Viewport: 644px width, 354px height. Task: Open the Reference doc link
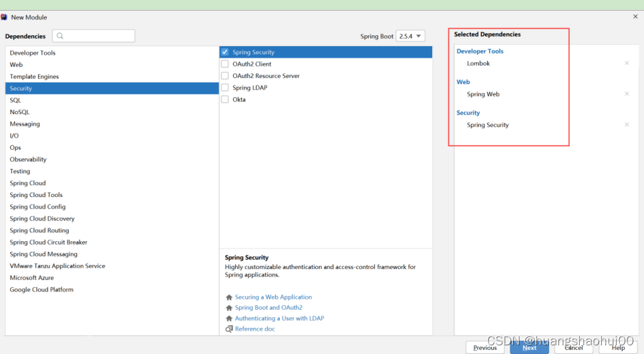click(x=255, y=329)
